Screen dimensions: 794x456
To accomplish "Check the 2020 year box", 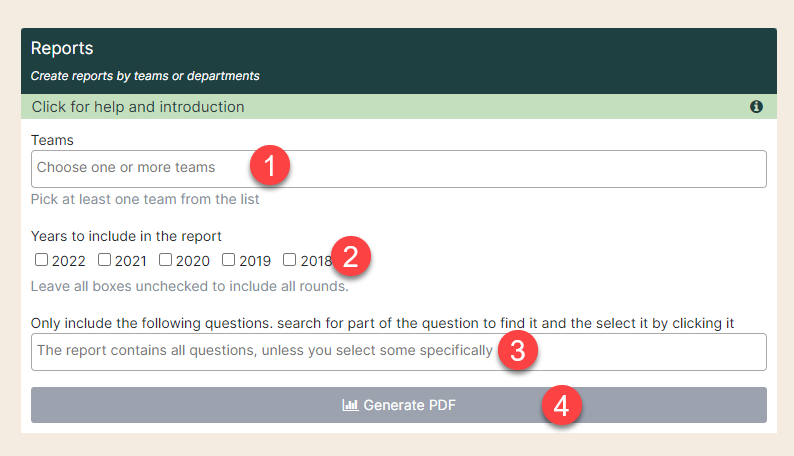I will coord(165,260).
